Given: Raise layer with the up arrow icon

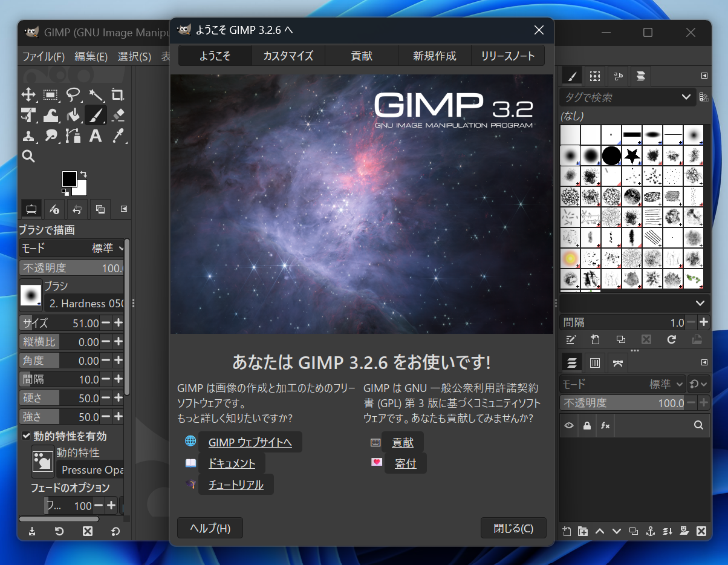Looking at the screenshot, I should [x=600, y=531].
